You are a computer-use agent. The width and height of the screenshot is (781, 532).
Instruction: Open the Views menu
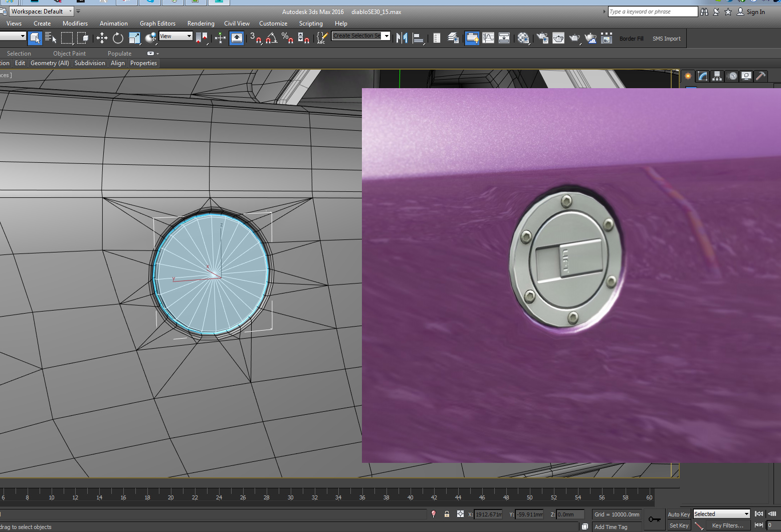click(x=14, y=24)
